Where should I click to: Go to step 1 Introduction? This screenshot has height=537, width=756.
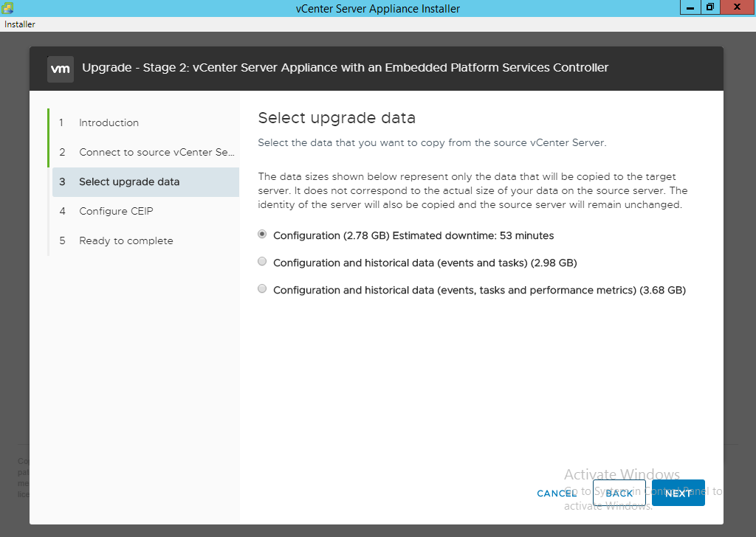pos(145,122)
